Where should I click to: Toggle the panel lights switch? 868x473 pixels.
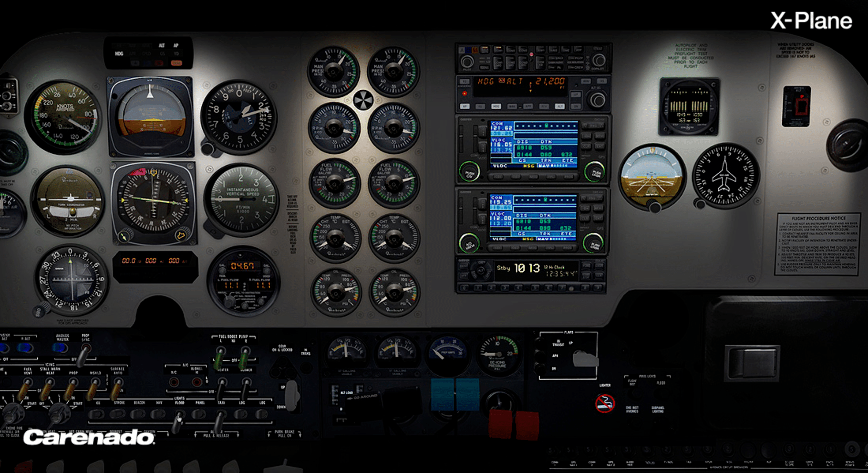coord(199,414)
